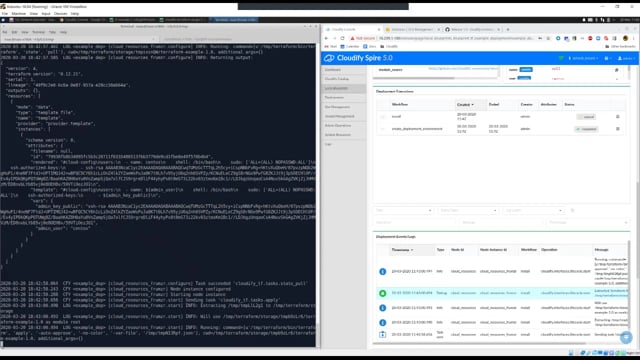This screenshot has width=640, height=360.
Task: Click the green event icon in the highlighted log row
Action: coord(382,293)
